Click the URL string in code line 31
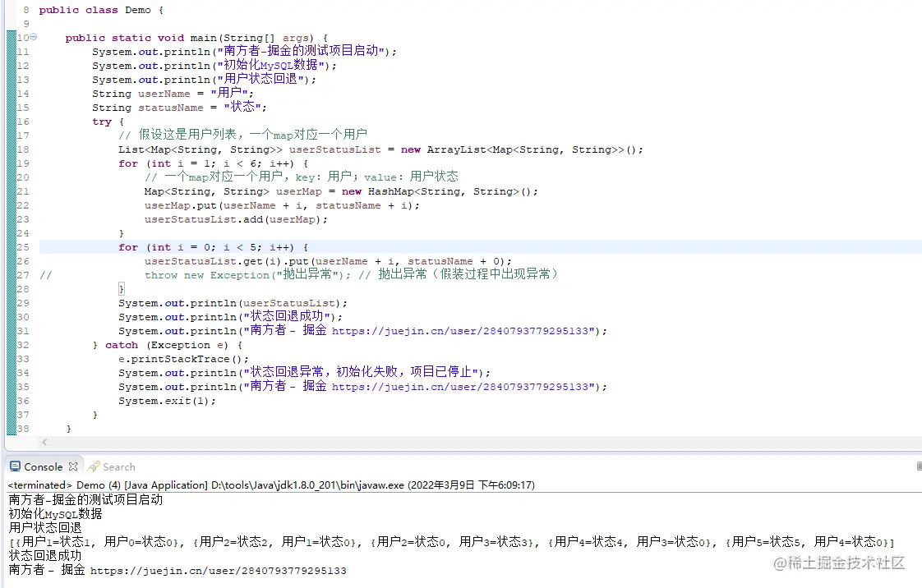The image size is (922, 588). (x=460, y=331)
